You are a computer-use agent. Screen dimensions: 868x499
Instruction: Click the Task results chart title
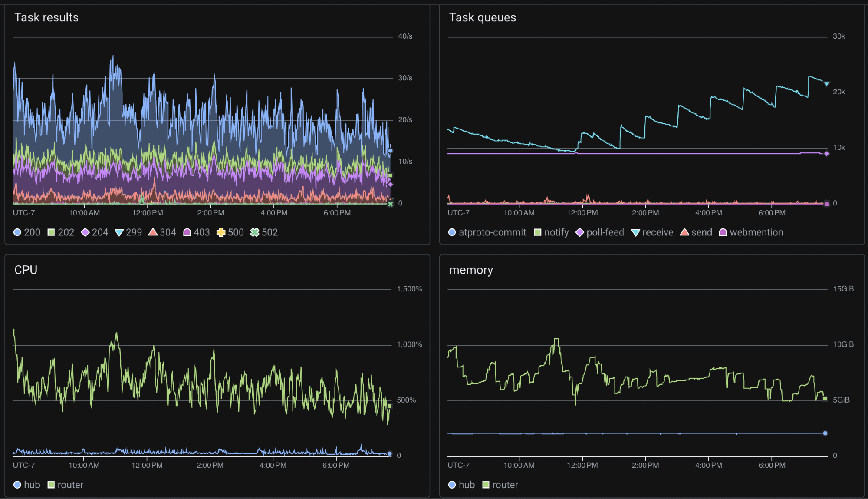pyautogui.click(x=46, y=17)
